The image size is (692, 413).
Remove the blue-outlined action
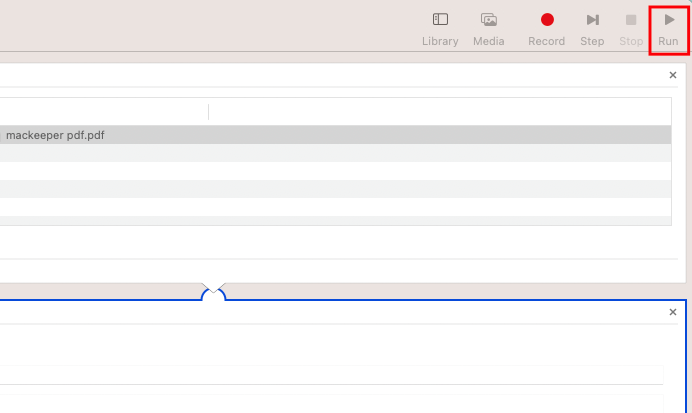tap(673, 312)
